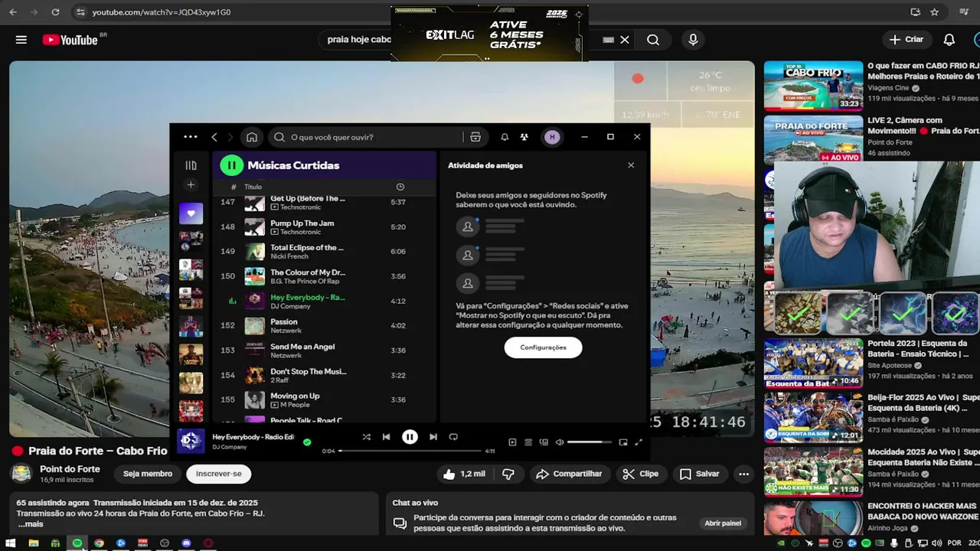Open Connect to a device icon
The width and height of the screenshot is (980, 551).
[544, 442]
